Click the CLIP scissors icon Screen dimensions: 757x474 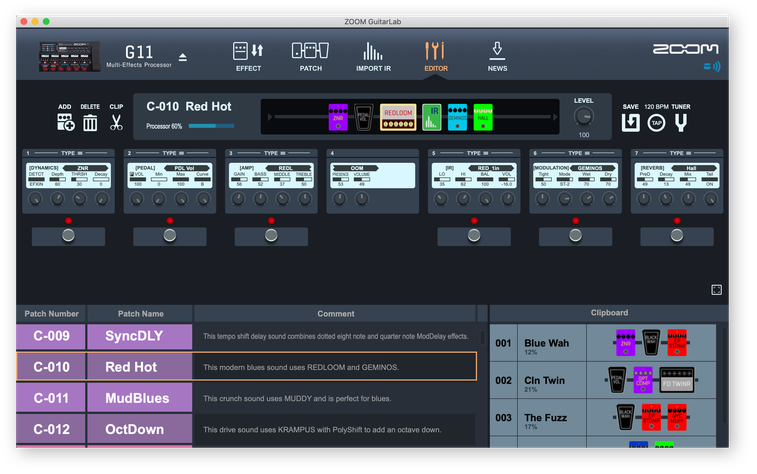coord(116,123)
